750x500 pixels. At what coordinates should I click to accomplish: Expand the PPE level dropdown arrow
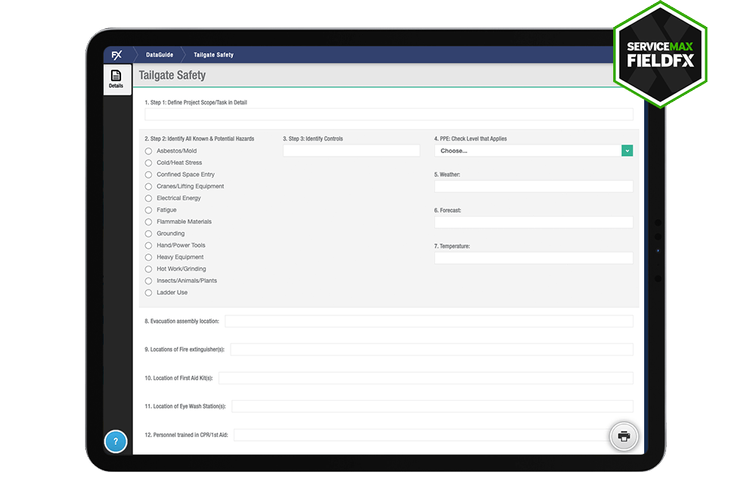click(626, 151)
